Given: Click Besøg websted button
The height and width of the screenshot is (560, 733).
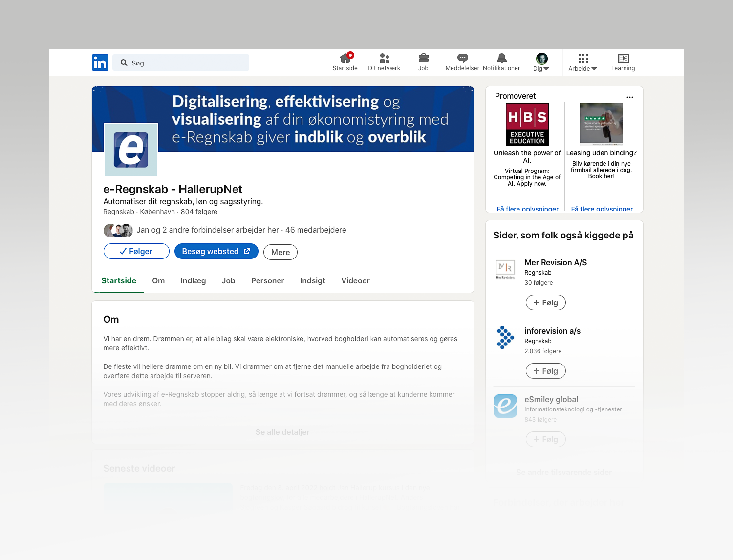Looking at the screenshot, I should click(216, 251).
